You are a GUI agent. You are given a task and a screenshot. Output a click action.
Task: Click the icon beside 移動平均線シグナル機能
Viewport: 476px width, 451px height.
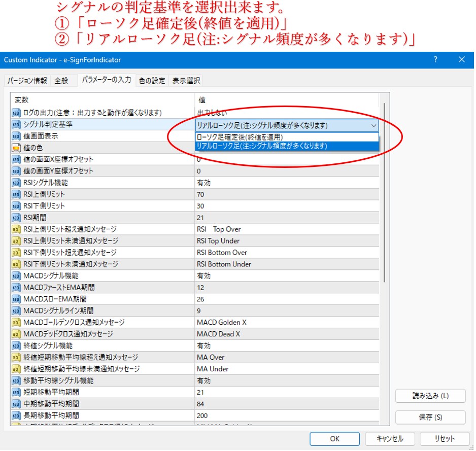(16, 380)
